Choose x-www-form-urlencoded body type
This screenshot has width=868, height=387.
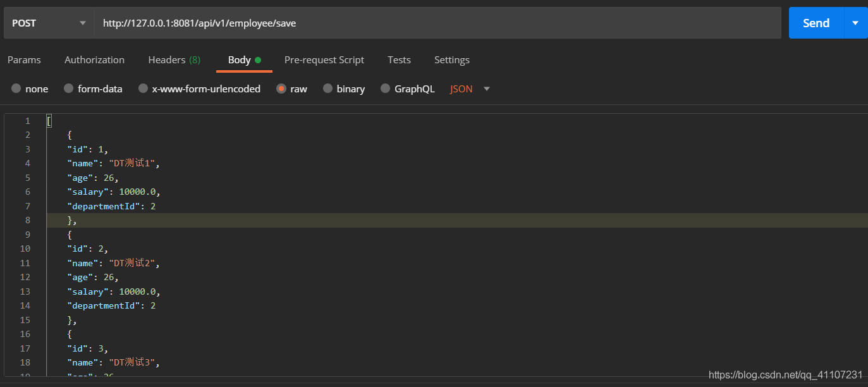[x=143, y=89]
